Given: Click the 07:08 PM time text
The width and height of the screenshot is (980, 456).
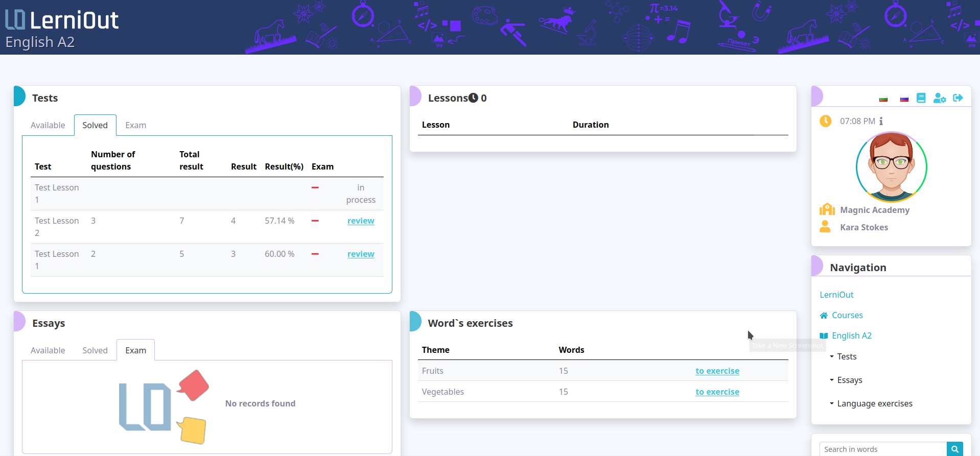Looking at the screenshot, I should [x=857, y=121].
